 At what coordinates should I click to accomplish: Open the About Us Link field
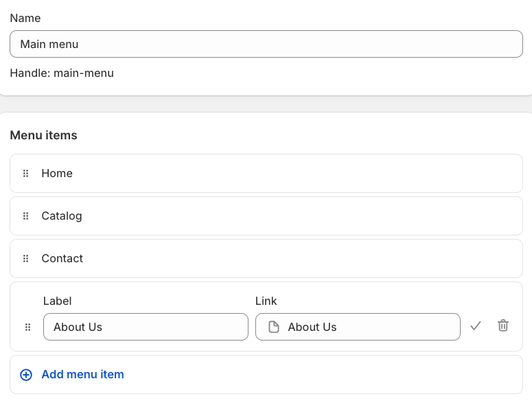[358, 327]
